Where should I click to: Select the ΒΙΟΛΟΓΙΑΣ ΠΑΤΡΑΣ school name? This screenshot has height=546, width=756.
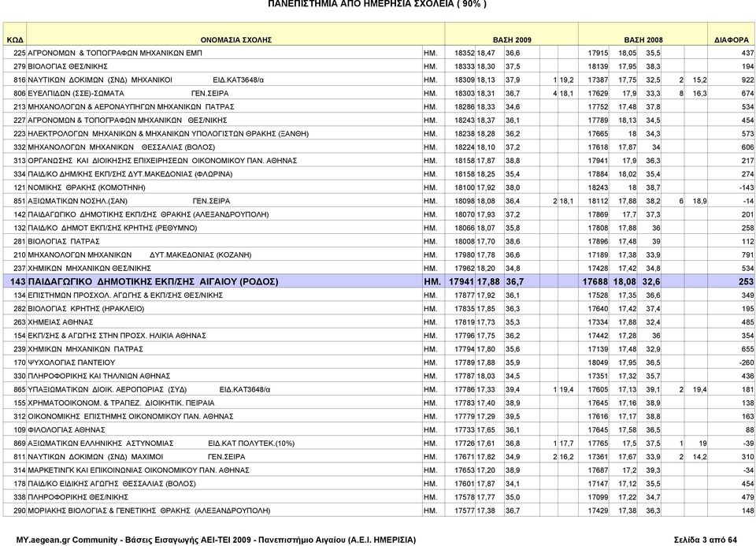(64, 242)
